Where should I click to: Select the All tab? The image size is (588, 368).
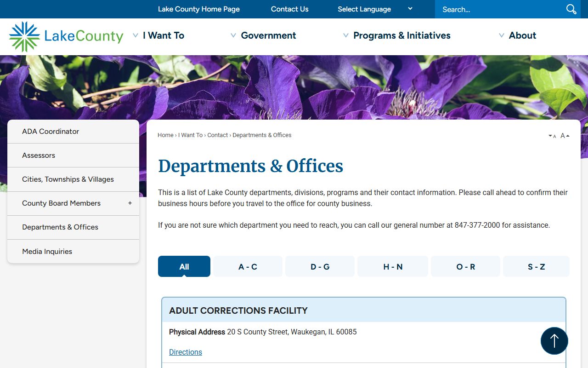(184, 266)
